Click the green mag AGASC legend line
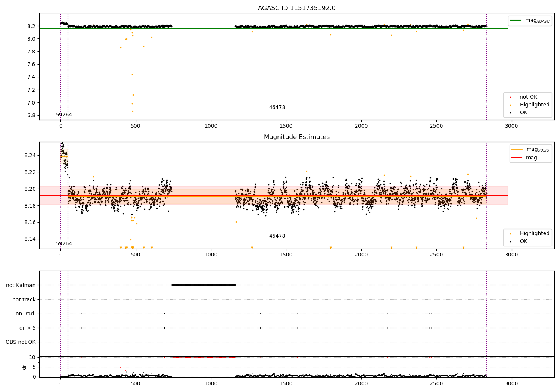This screenshot has height=392, width=560. point(516,21)
